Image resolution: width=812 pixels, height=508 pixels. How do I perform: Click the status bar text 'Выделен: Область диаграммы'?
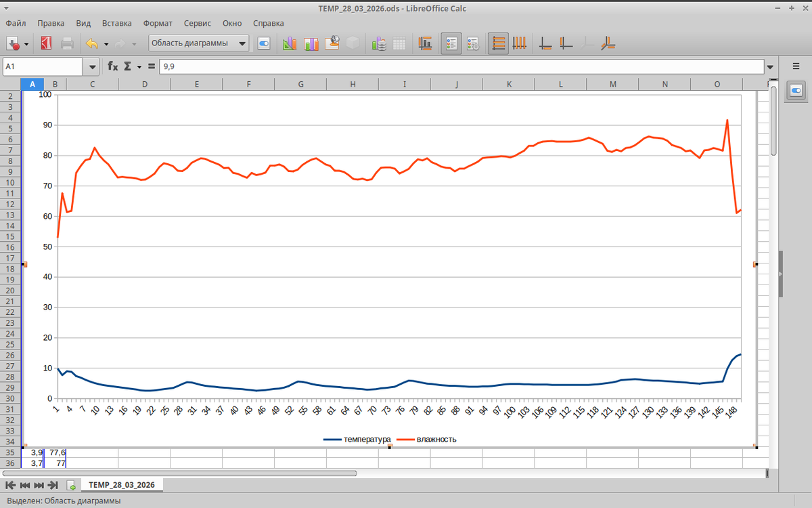(x=64, y=501)
